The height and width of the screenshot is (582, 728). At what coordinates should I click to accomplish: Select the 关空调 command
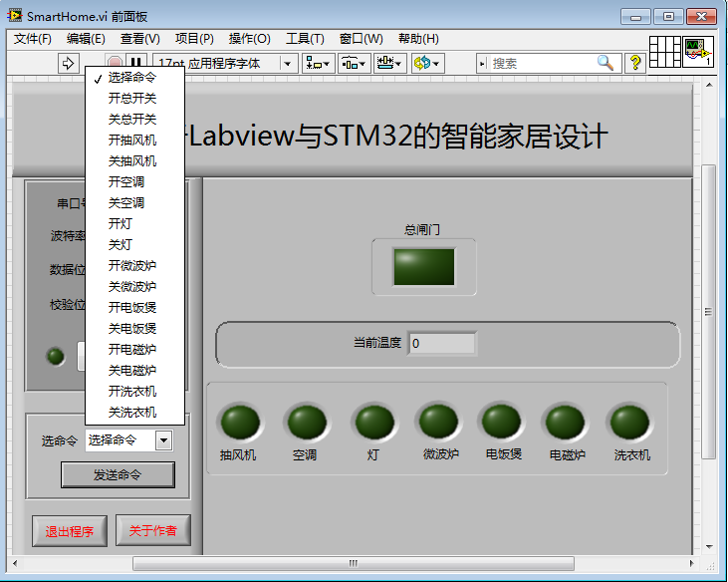pyautogui.click(x=135, y=202)
